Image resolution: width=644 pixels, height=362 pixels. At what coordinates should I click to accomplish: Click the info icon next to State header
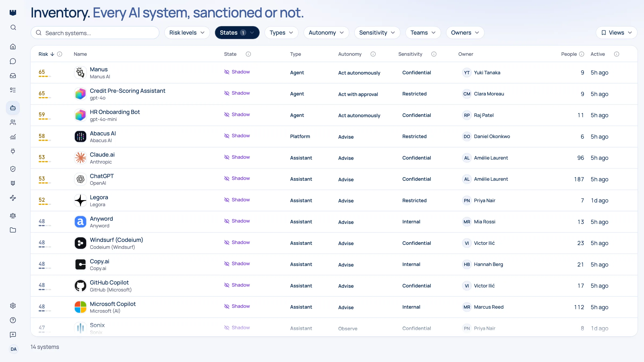point(248,54)
